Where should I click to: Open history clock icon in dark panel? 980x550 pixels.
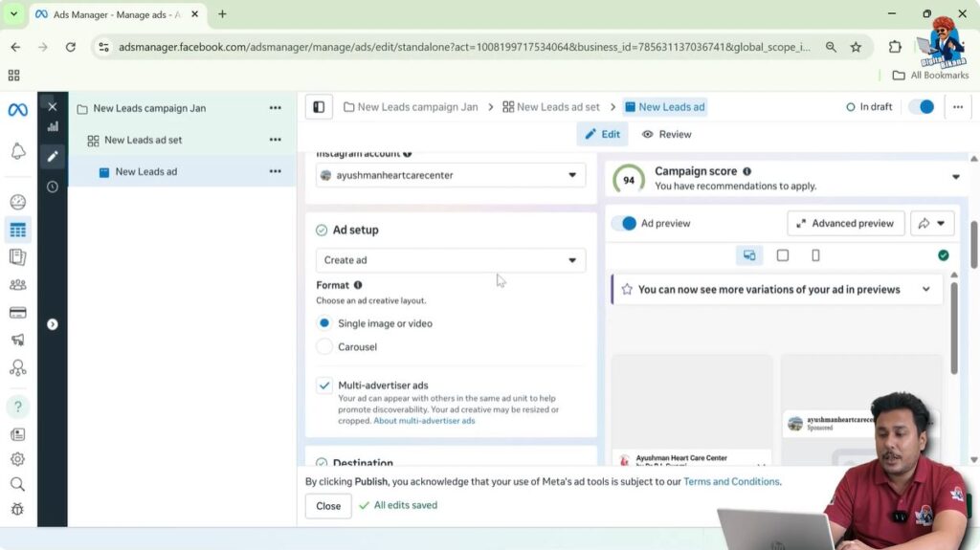coord(53,187)
